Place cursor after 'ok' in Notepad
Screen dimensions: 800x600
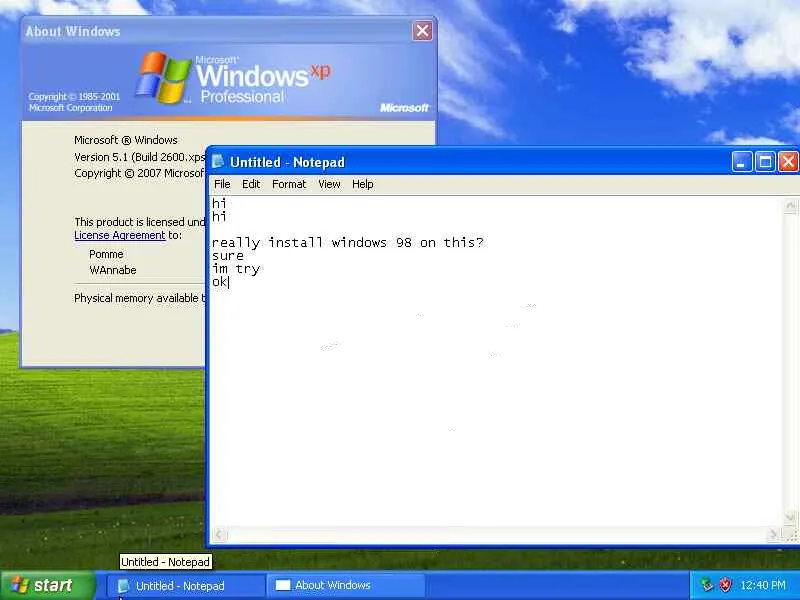(x=229, y=282)
